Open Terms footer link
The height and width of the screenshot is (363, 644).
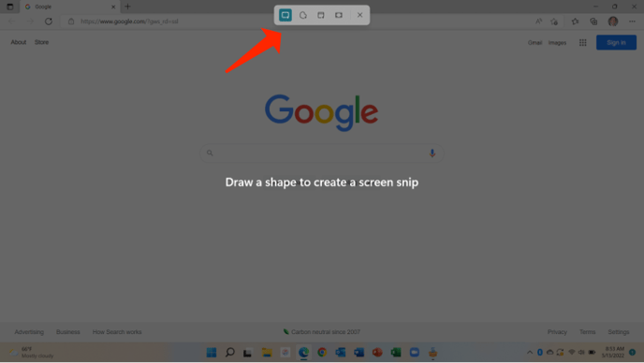(x=587, y=332)
